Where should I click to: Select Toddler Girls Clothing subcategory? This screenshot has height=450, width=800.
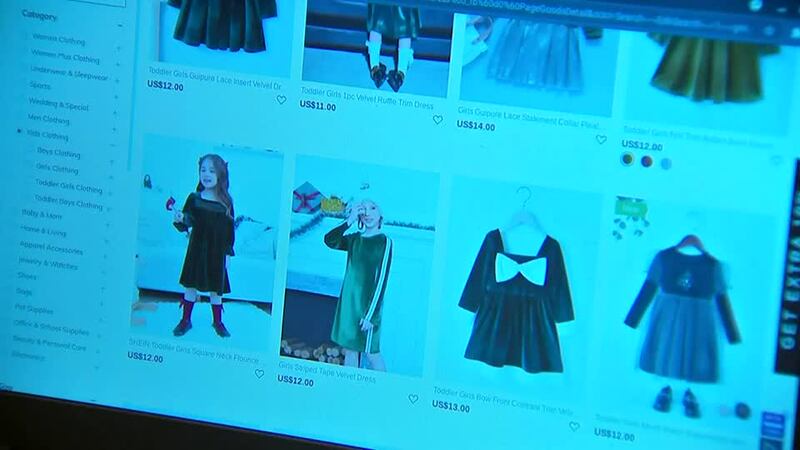pyautogui.click(x=68, y=186)
